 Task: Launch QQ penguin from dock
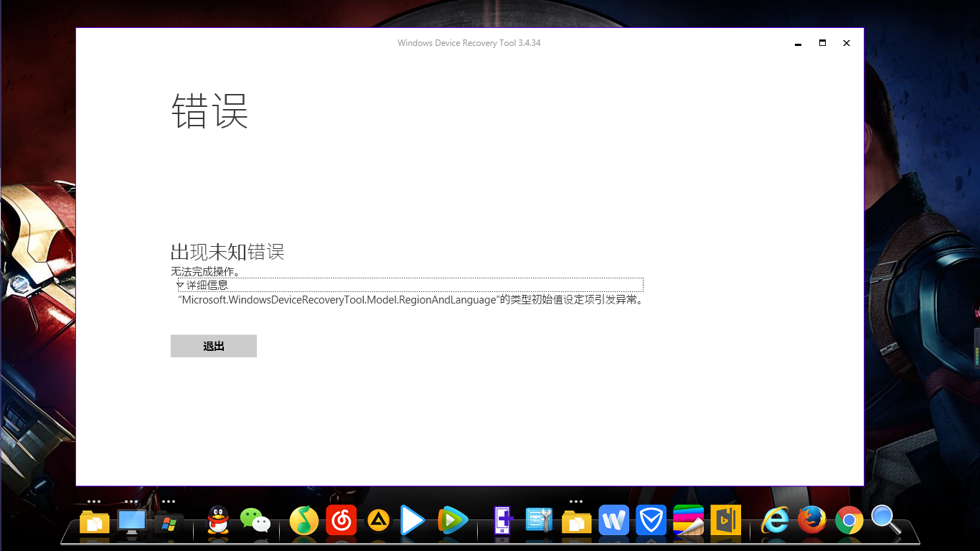coord(218,520)
